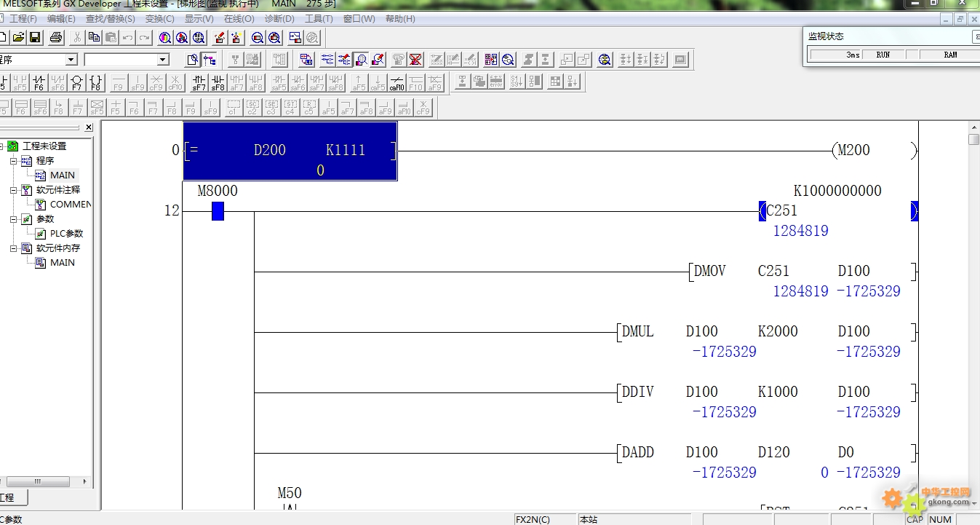Open the monitor mode magnifier icon
980x525 pixels.
click(362, 60)
